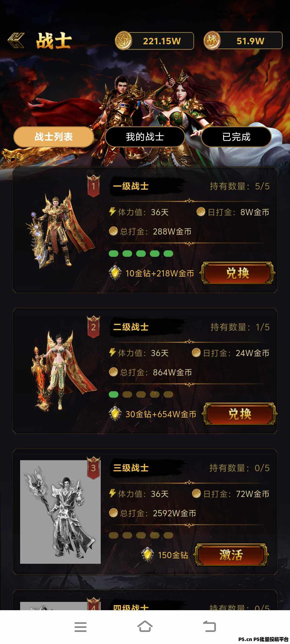Screen dimensions: 290x644
Task: Tap the Android home icon
Action: click(145, 627)
